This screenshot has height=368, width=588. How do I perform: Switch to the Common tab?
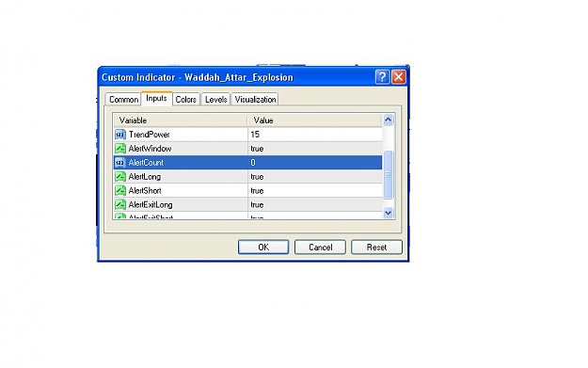123,100
